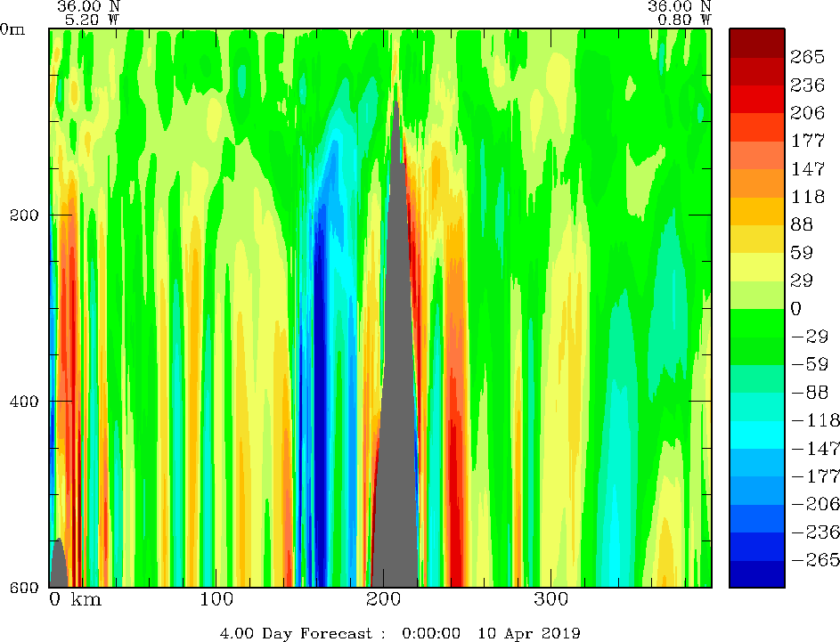Click the green swatch between -29 and -59

757,351
